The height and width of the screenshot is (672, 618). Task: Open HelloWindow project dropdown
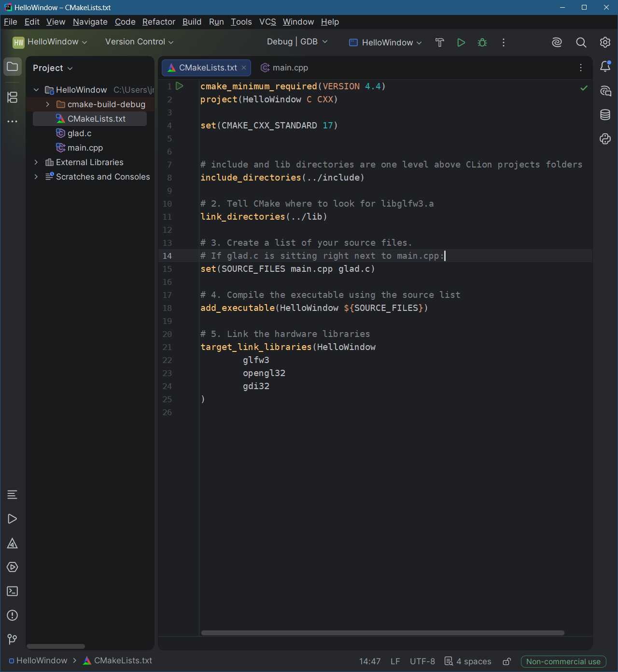coord(50,42)
